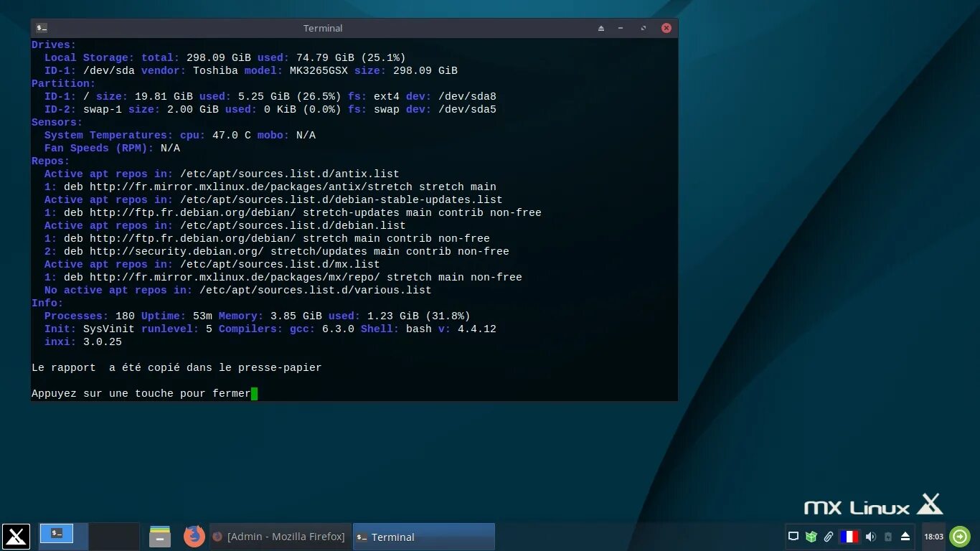Click the 'Appuyez sur une touche pour fermer' prompt
This screenshot has height=551, width=980.
[141, 393]
